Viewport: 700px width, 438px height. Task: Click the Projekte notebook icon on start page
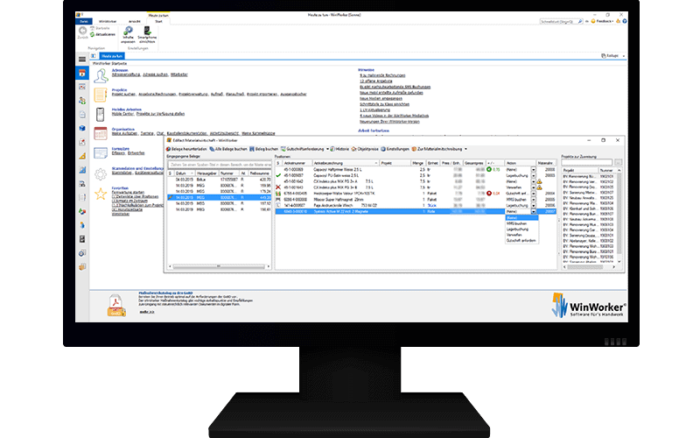point(100,95)
